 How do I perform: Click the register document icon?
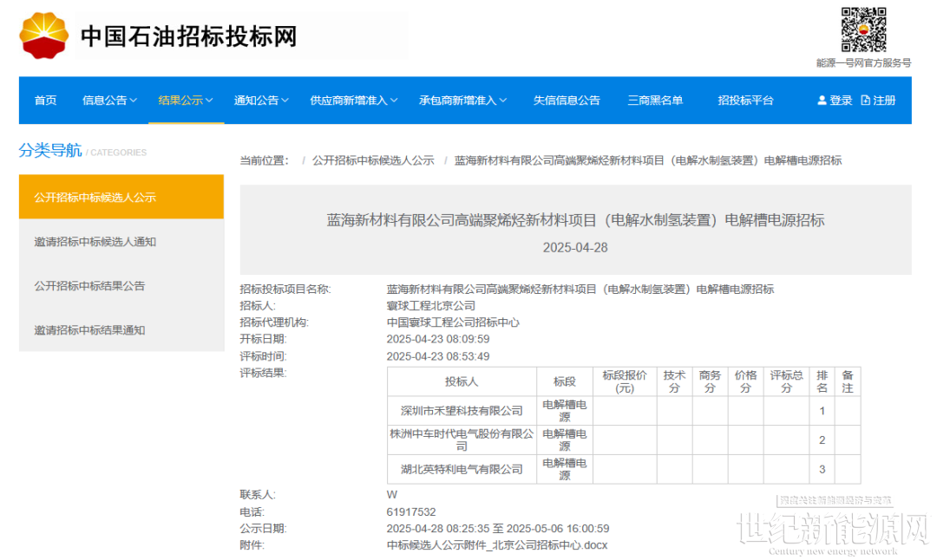point(865,101)
